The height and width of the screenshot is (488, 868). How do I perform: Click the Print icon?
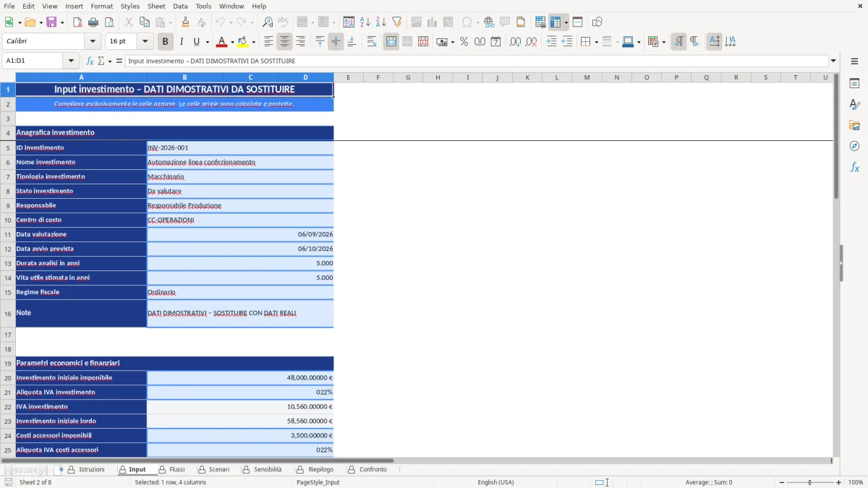(x=93, y=22)
